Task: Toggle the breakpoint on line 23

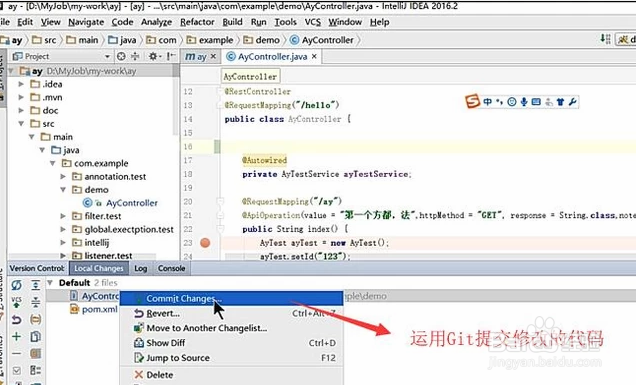Action: pos(205,243)
